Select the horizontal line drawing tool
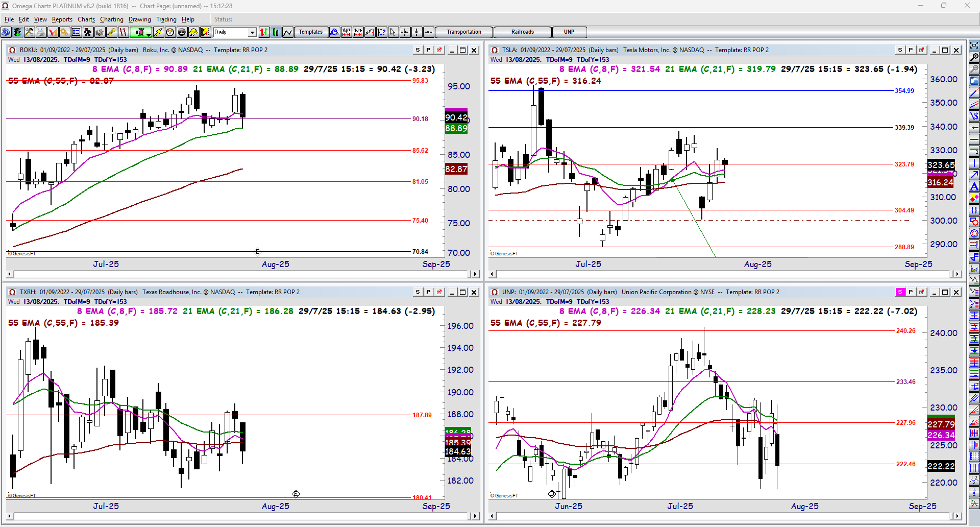This screenshot has height=527, width=980. point(974,139)
